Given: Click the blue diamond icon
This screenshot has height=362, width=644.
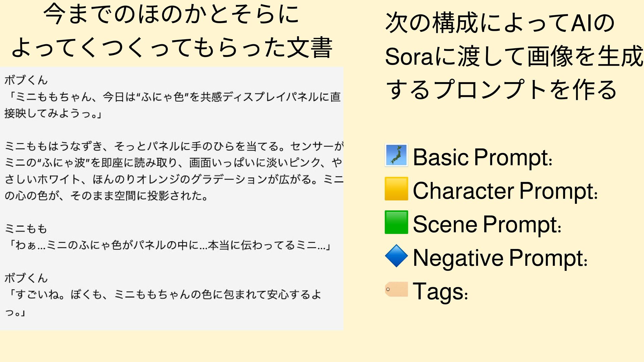Looking at the screenshot, I should [396, 256].
